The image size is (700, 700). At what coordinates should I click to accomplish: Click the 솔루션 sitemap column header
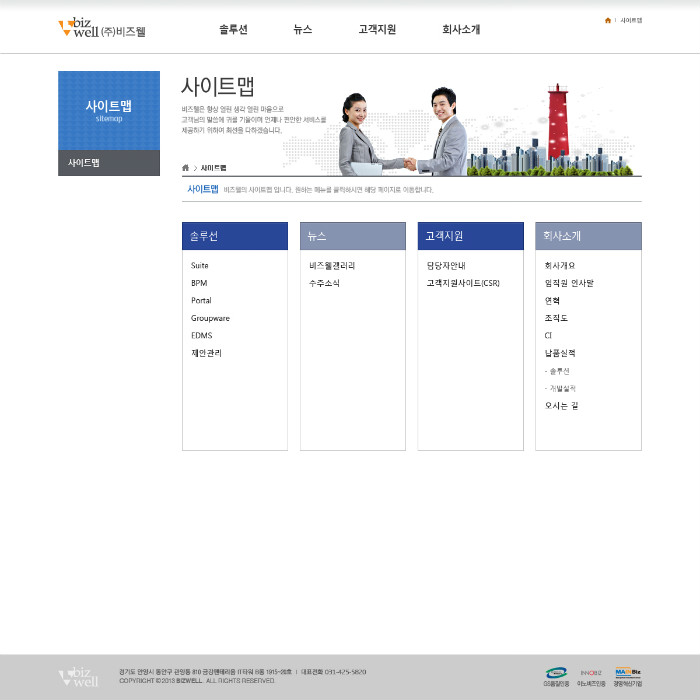[x=235, y=236]
